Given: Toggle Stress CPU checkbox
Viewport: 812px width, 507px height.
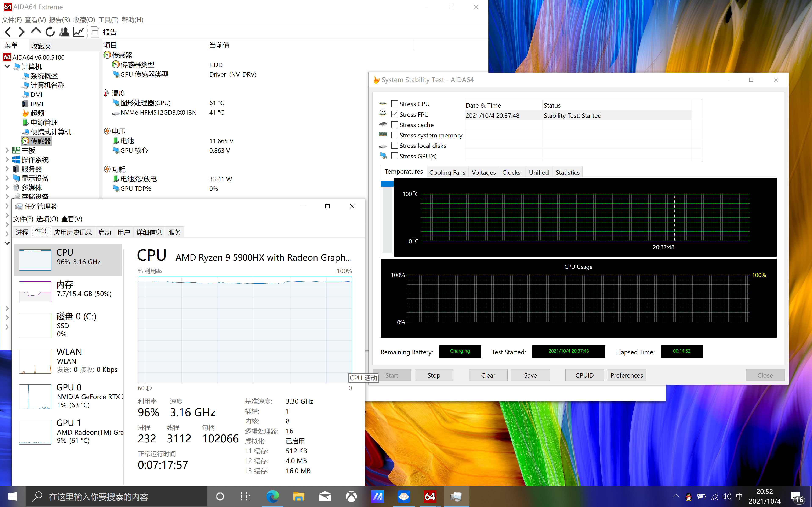Looking at the screenshot, I should coord(395,104).
